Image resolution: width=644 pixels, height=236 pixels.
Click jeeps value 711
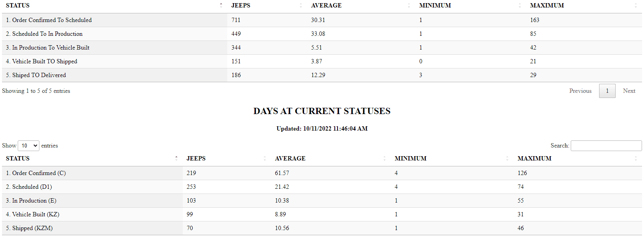point(236,20)
